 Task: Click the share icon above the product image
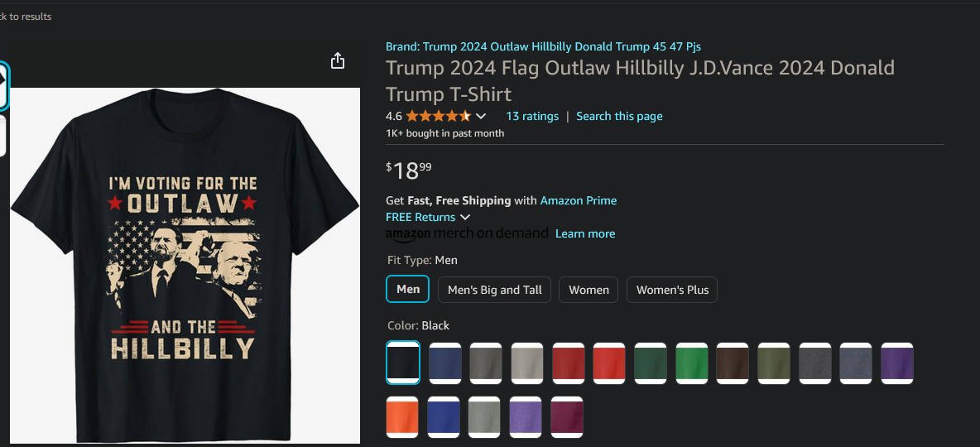click(338, 60)
